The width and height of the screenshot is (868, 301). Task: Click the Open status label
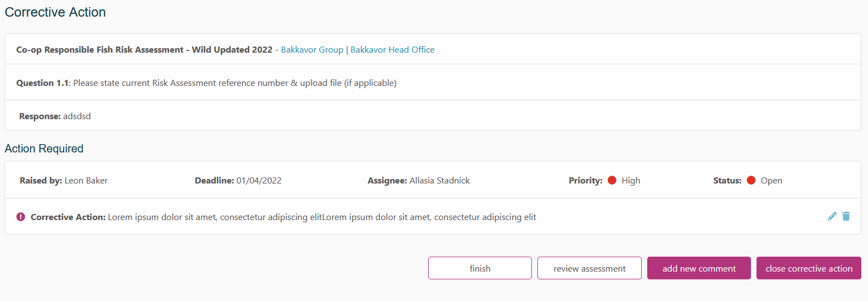[771, 181]
